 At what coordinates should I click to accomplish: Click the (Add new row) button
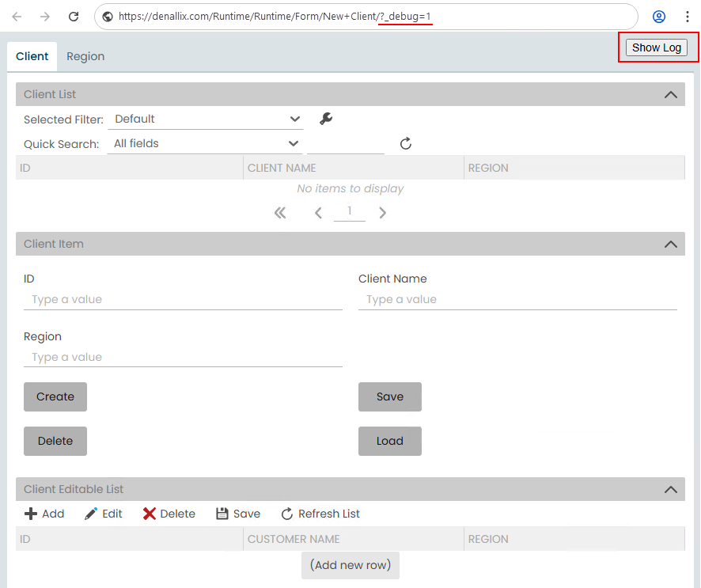350,565
